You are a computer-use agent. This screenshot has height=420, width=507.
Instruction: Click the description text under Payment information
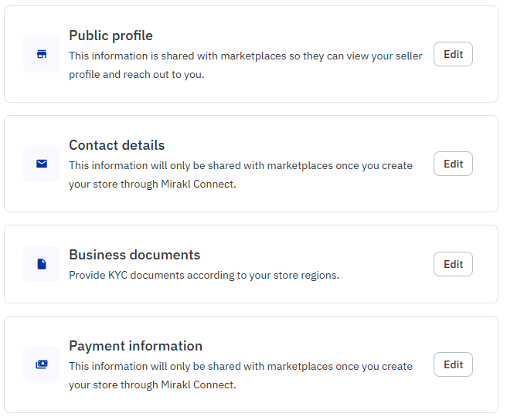[240, 375]
